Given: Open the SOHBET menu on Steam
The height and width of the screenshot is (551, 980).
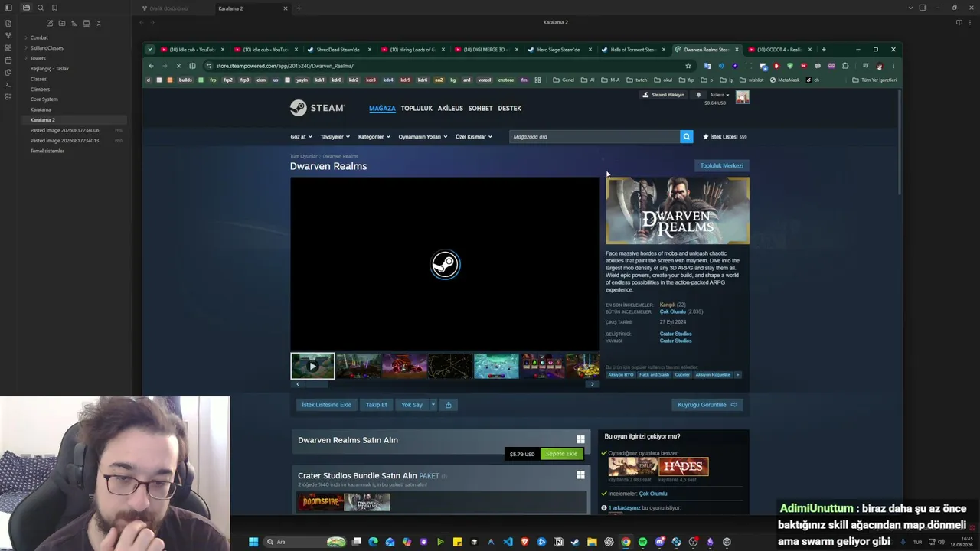Looking at the screenshot, I should coord(481,109).
